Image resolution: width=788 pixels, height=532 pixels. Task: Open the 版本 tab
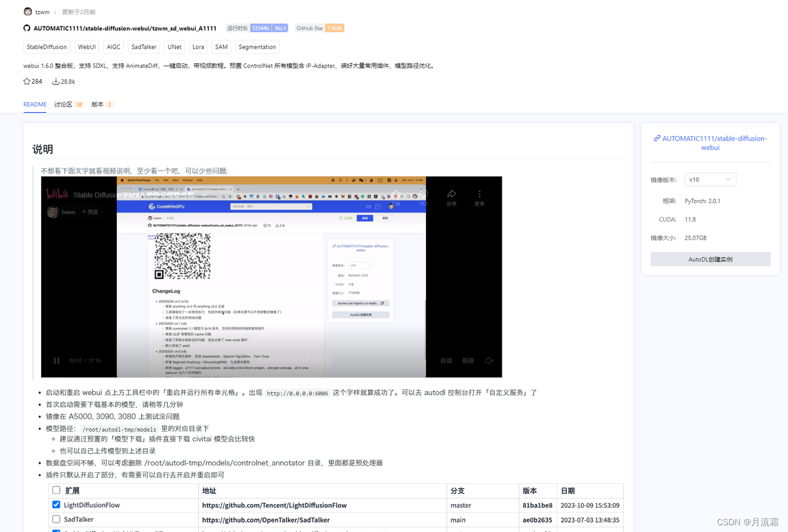pos(102,105)
